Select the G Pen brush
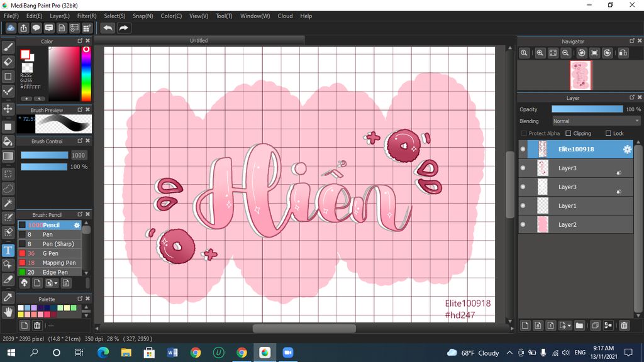The image size is (644, 362). click(x=50, y=253)
